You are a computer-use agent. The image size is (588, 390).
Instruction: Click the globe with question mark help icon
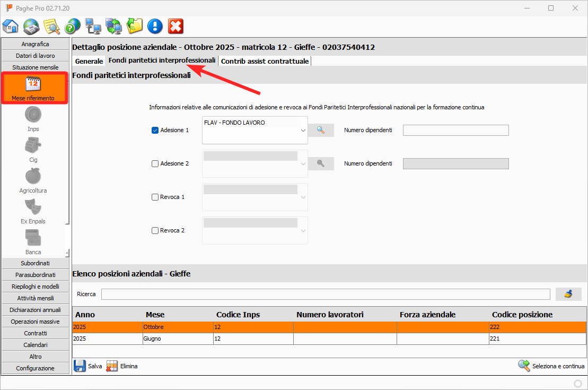(72, 26)
